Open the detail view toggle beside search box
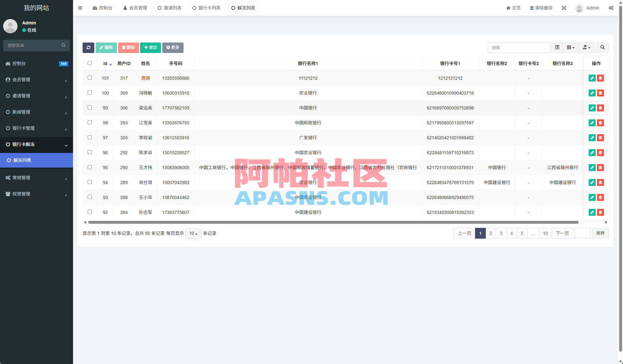623x364 pixels. 557,47
